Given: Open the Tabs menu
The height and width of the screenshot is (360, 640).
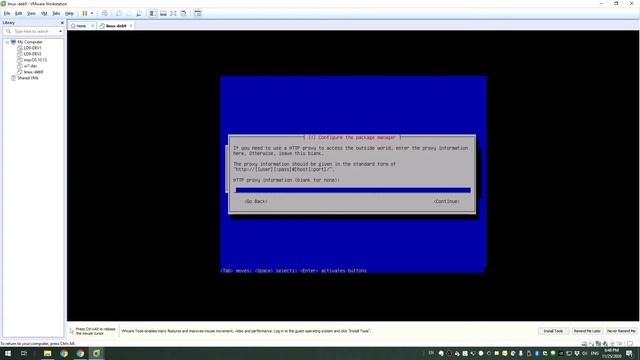Looking at the screenshot, I should click(56, 13).
